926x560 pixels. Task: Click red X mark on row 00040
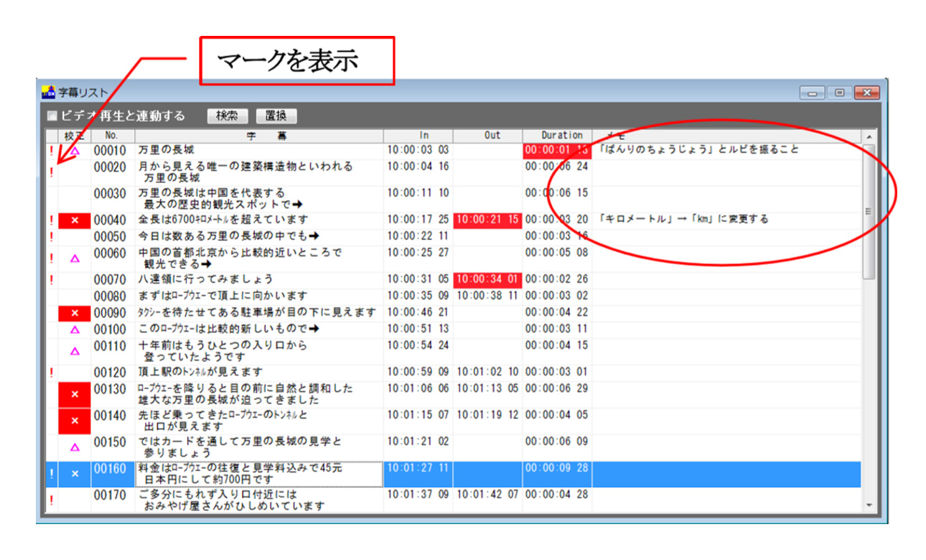coord(75,220)
